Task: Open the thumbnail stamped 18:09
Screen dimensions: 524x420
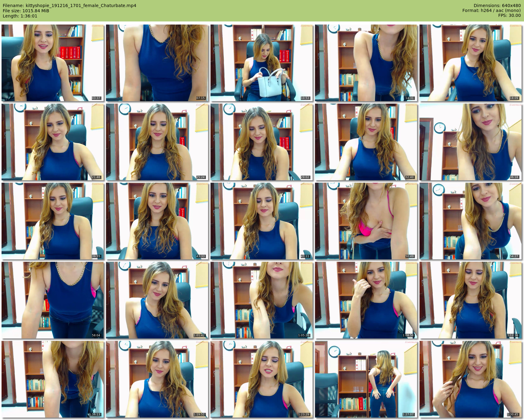Action: point(470,63)
